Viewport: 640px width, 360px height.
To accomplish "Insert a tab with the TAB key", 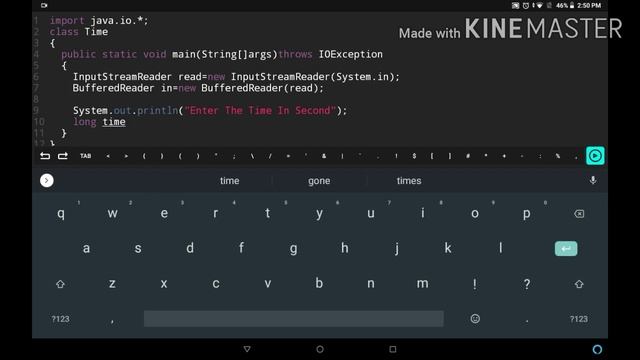I will click(85, 156).
